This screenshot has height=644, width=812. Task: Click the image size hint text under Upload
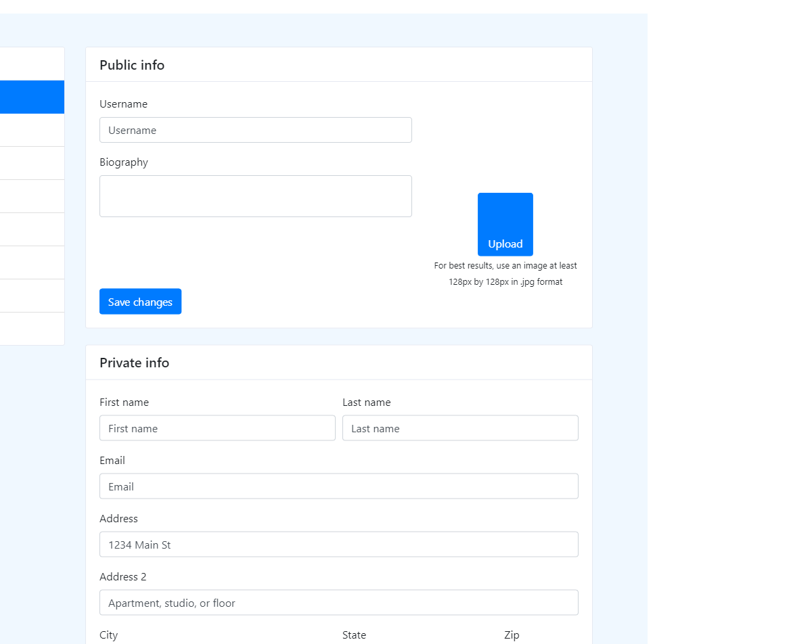(505, 274)
